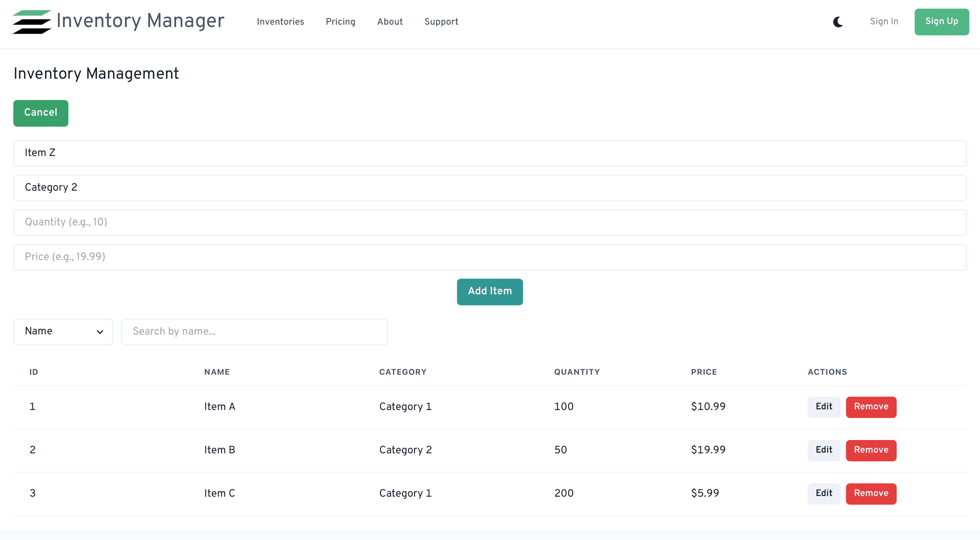Click the Inventory Manager logo icon
This screenshot has height=540, width=980.
click(x=32, y=22)
